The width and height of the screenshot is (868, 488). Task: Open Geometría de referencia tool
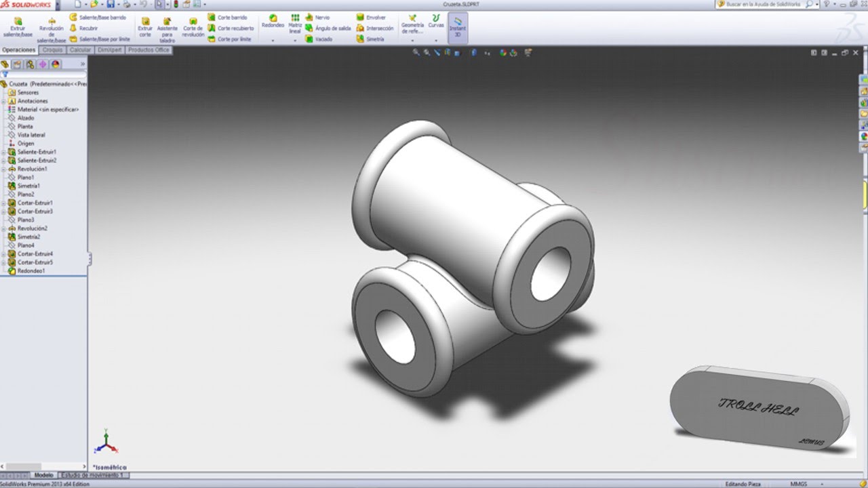coord(412,24)
